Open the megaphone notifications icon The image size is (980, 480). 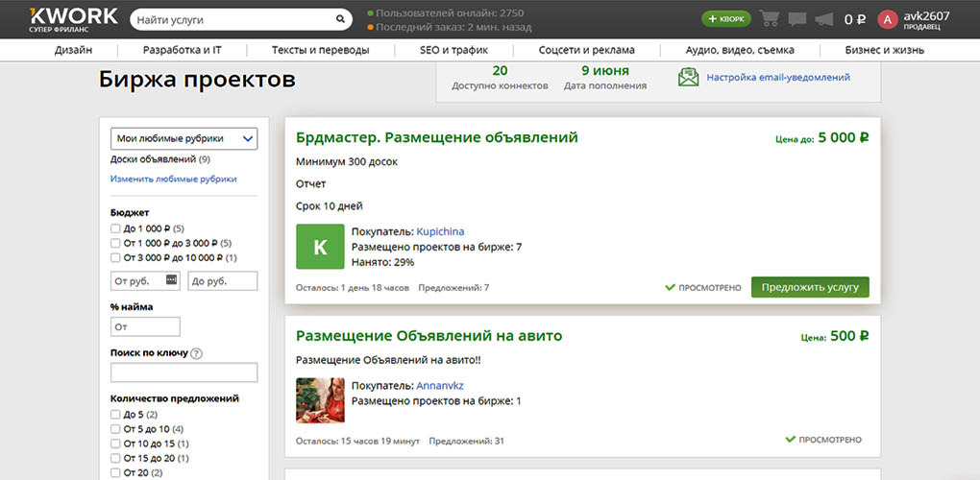click(824, 19)
